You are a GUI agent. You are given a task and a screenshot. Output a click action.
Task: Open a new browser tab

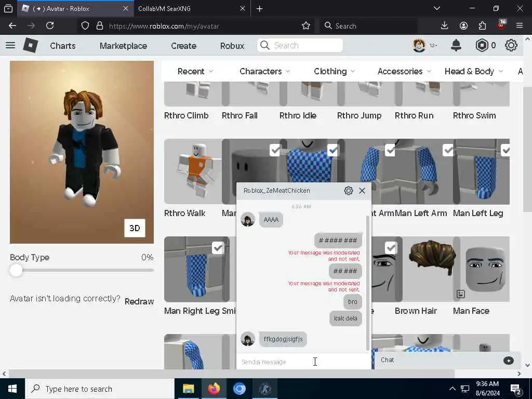[x=260, y=9]
